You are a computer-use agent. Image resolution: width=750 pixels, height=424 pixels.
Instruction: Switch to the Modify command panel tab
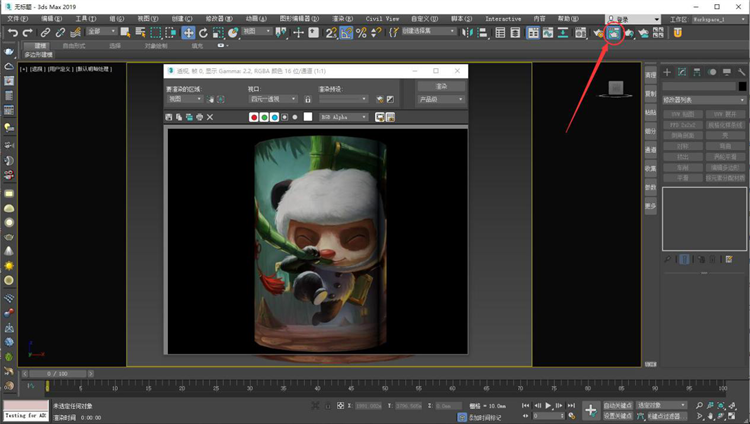pos(682,72)
